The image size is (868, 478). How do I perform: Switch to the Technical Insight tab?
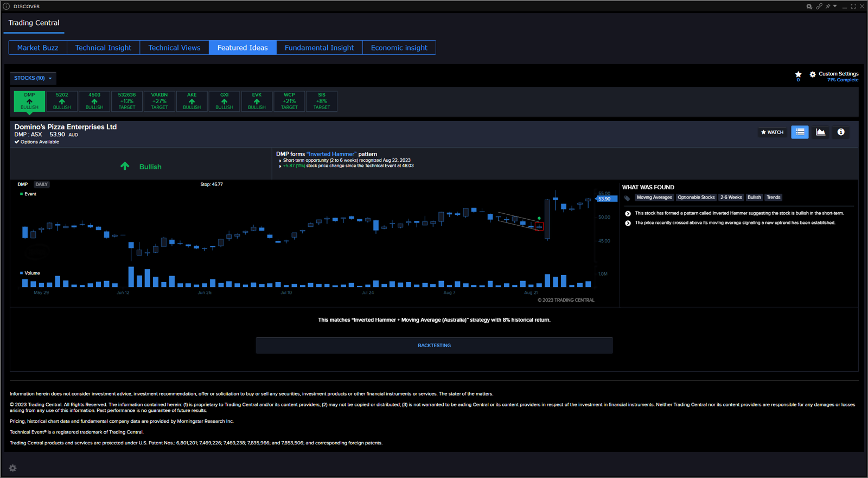(x=103, y=48)
